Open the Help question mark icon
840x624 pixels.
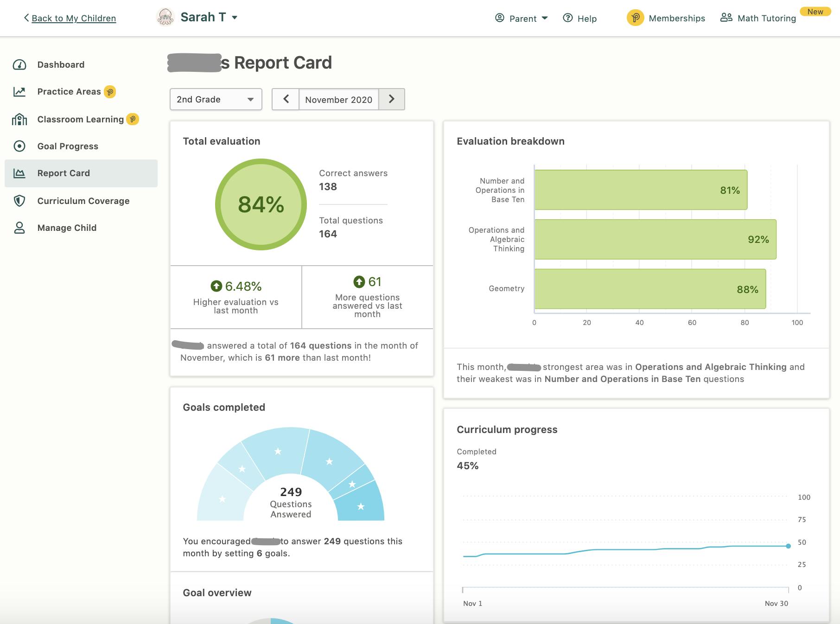pyautogui.click(x=567, y=18)
